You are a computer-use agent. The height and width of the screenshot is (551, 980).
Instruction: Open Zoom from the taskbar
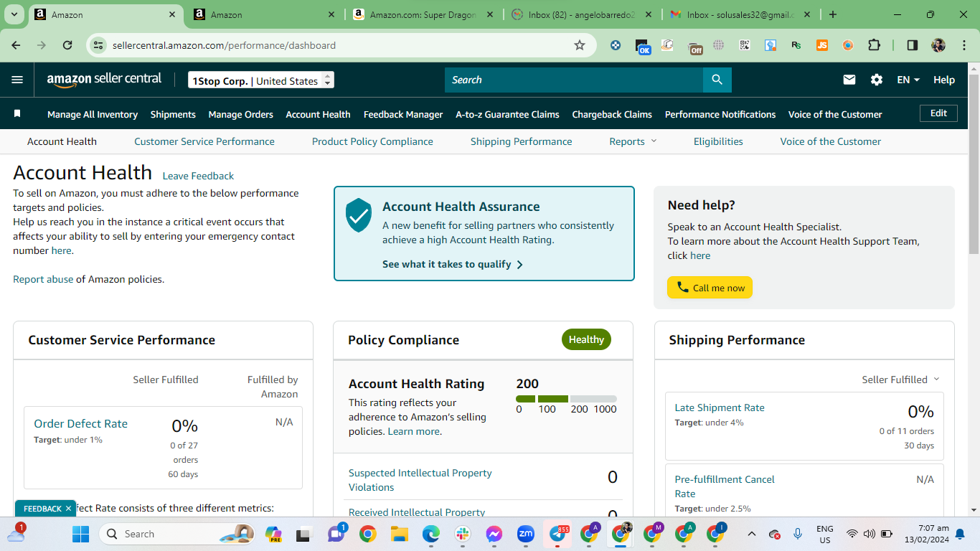(x=526, y=534)
